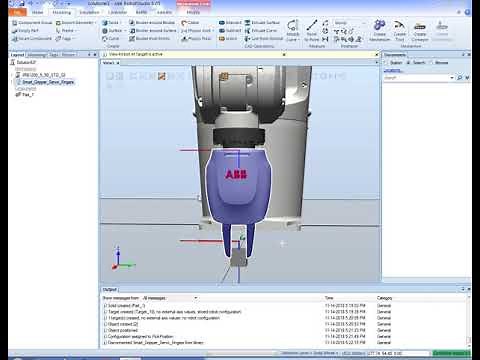Click the Component Group icon

pyautogui.click(x=15, y=23)
